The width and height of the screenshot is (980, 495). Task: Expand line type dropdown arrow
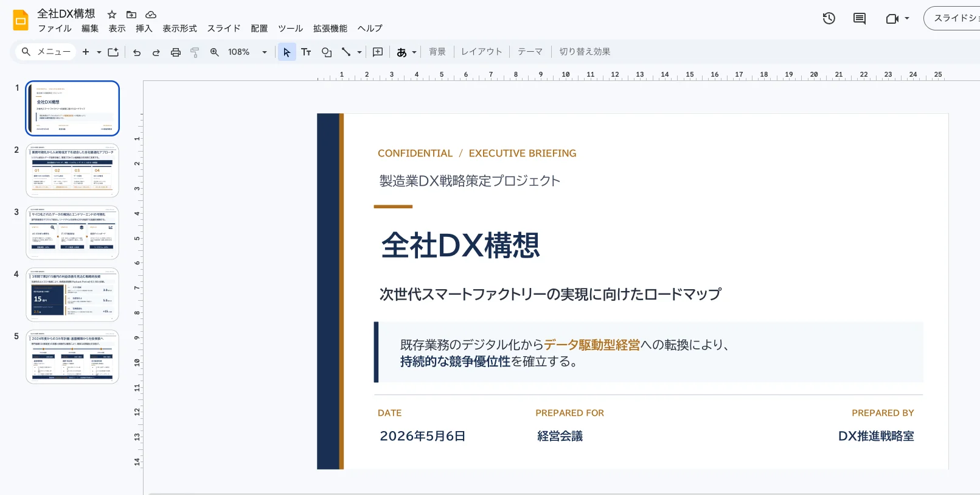(x=359, y=52)
